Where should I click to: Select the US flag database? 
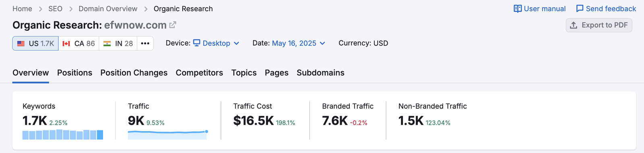point(21,44)
